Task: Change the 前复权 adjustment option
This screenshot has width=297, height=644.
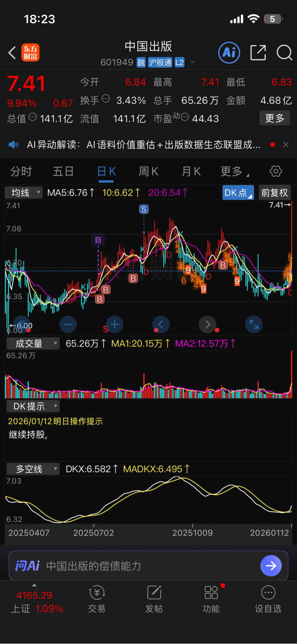Action: (275, 193)
